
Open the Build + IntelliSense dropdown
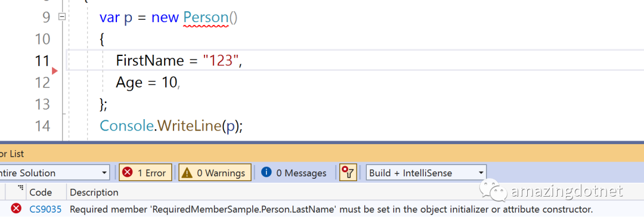point(426,173)
